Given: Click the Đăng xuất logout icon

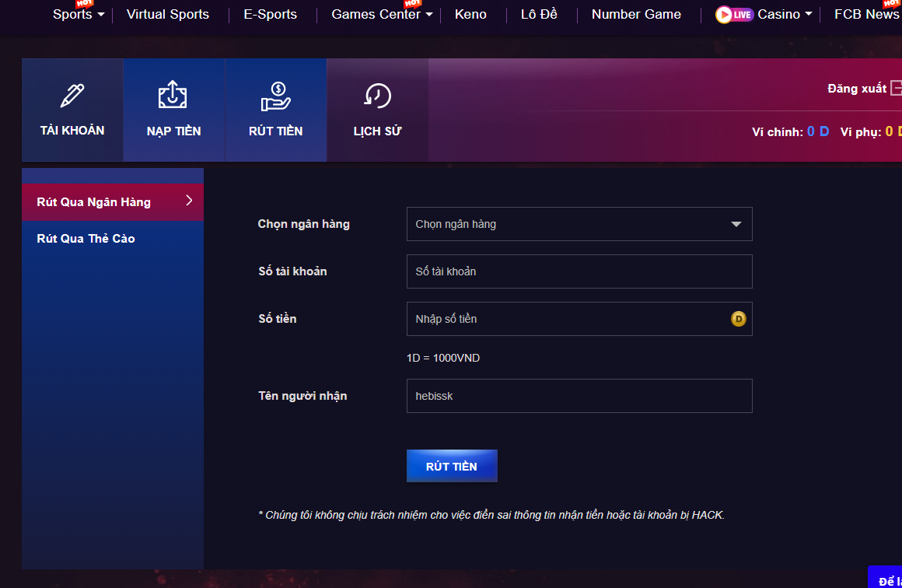Looking at the screenshot, I should point(896,88).
